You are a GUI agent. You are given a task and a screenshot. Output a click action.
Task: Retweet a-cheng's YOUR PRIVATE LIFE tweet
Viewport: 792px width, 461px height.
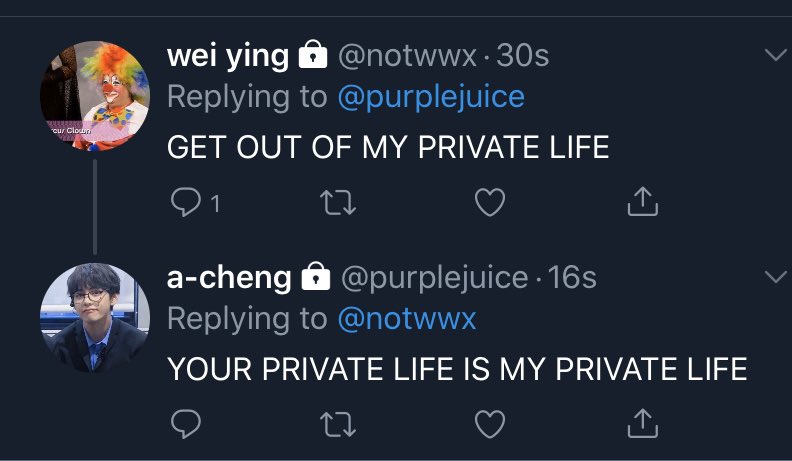338,423
